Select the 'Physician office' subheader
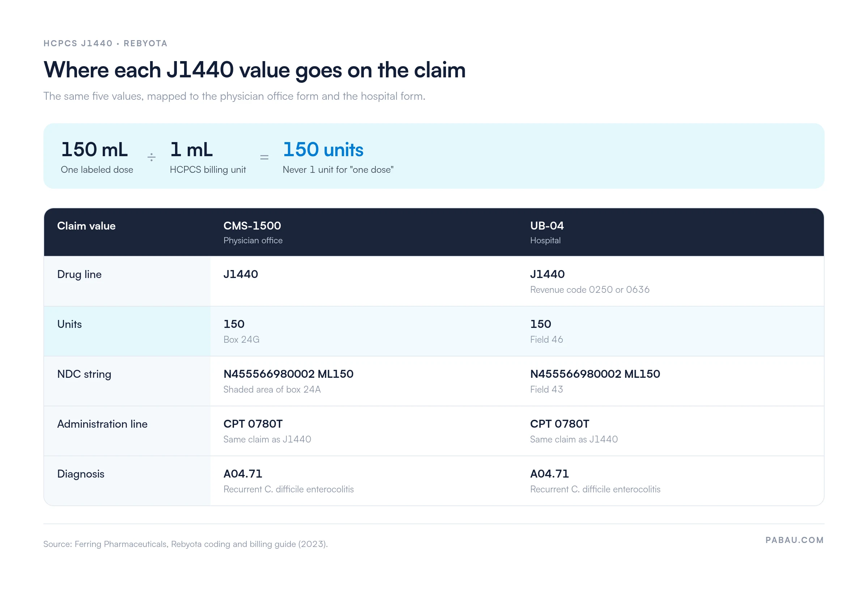 click(x=253, y=240)
